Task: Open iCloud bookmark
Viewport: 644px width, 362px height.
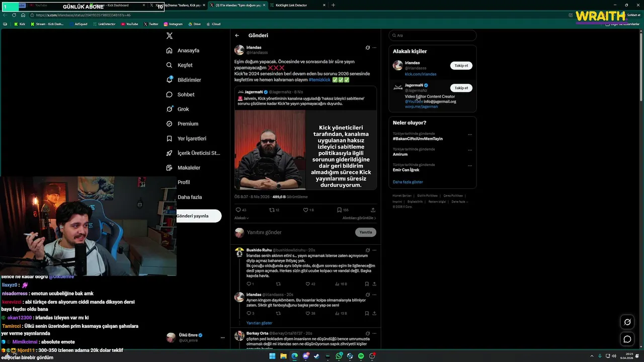Action: tap(214, 24)
